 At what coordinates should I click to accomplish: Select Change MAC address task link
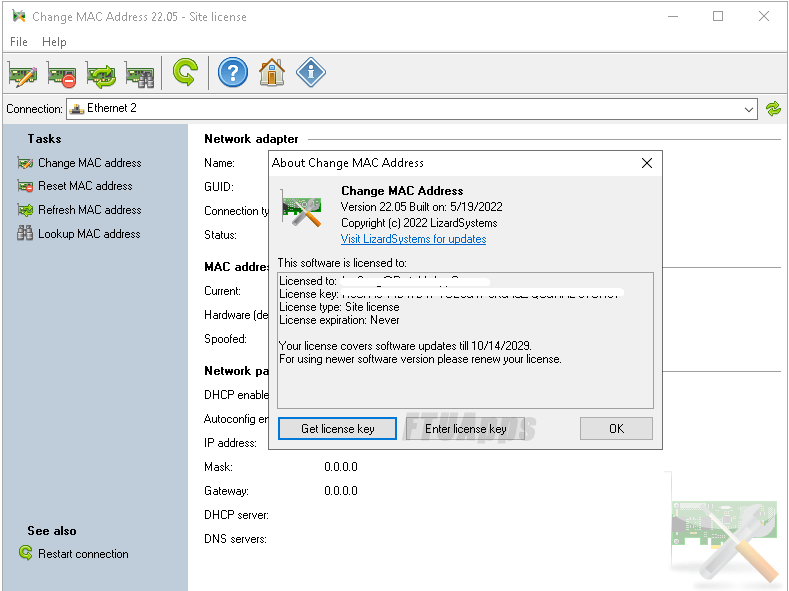point(90,163)
